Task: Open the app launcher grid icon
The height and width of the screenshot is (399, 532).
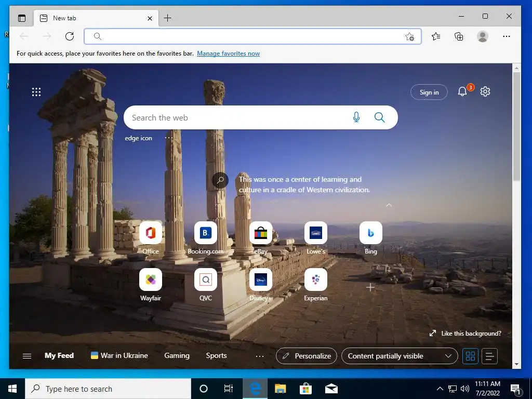Action: click(x=36, y=92)
